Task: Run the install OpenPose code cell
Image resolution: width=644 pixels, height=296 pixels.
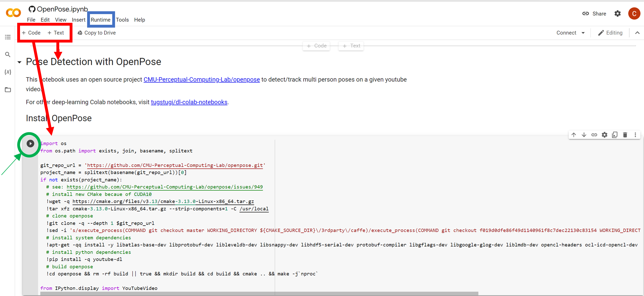Action: (30, 144)
